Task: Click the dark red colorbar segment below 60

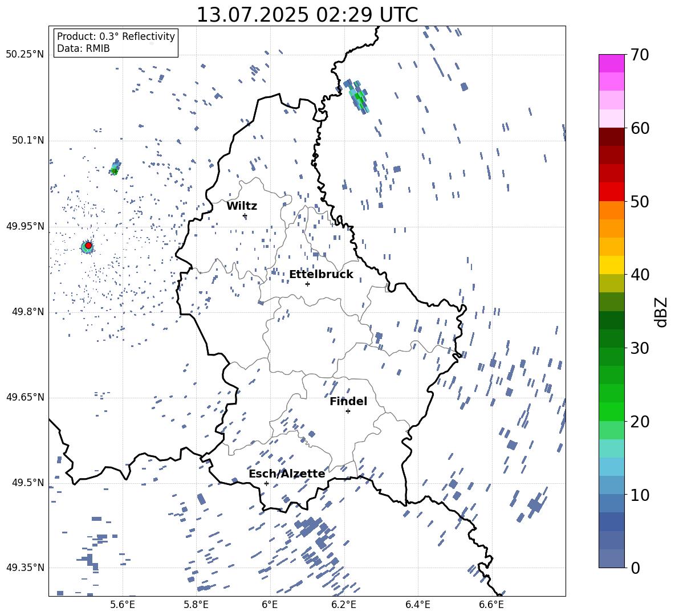Action: coord(611,137)
